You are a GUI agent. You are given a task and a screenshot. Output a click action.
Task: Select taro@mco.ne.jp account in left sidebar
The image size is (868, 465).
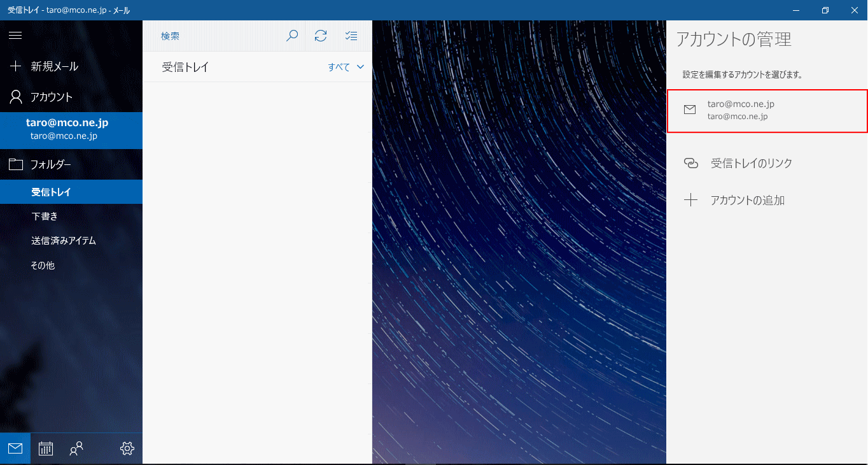click(67, 129)
